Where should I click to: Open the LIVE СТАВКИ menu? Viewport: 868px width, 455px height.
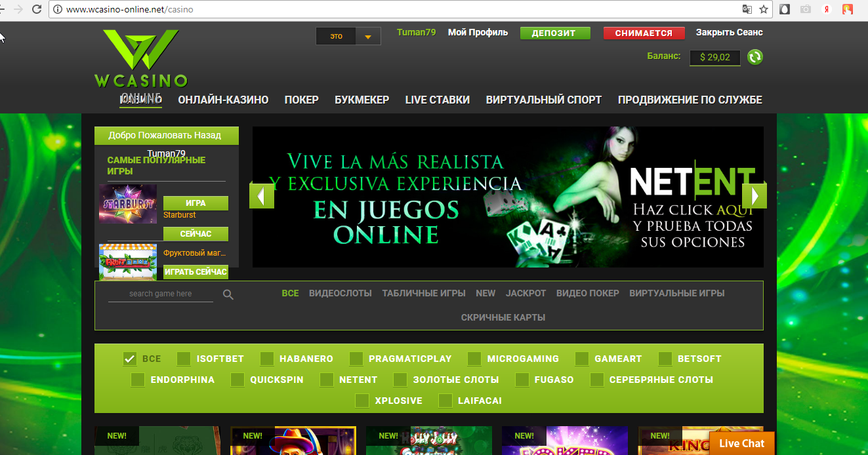pyautogui.click(x=438, y=100)
